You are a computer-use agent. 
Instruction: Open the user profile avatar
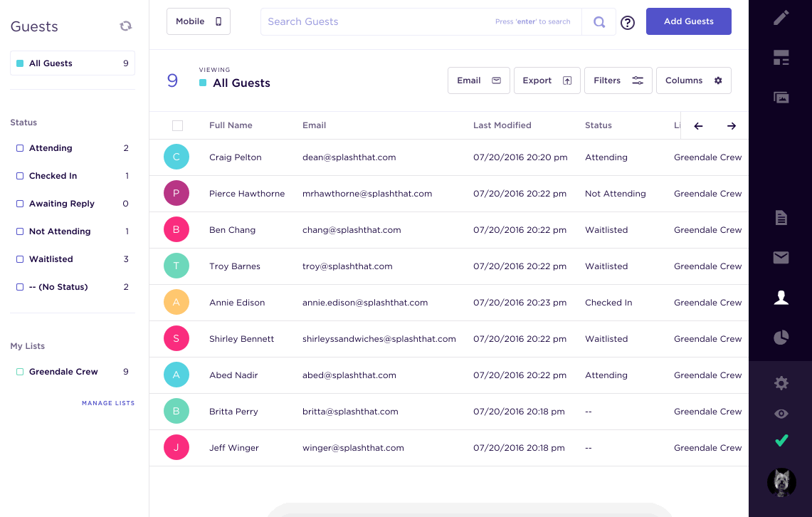coord(781,482)
